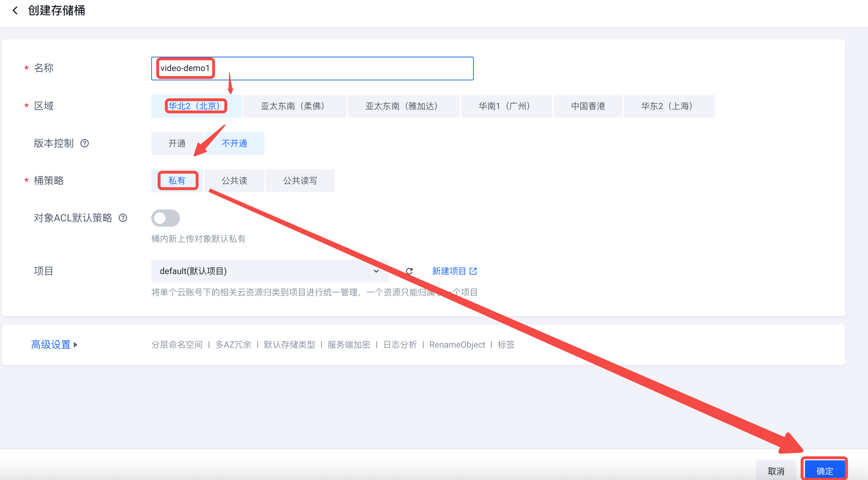Open the default(默认项目) project dropdown
Viewport: 868px width, 480px height.
pos(270,271)
